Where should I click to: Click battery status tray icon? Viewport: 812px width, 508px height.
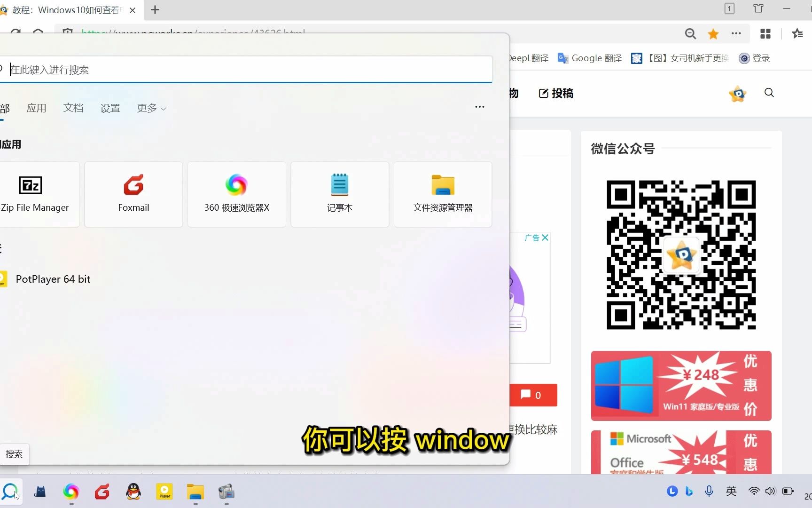[x=788, y=491]
